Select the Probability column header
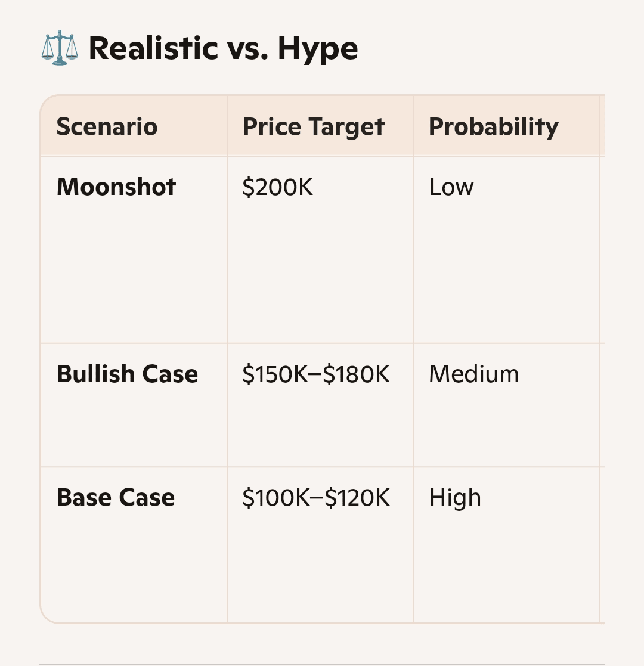 (x=493, y=127)
